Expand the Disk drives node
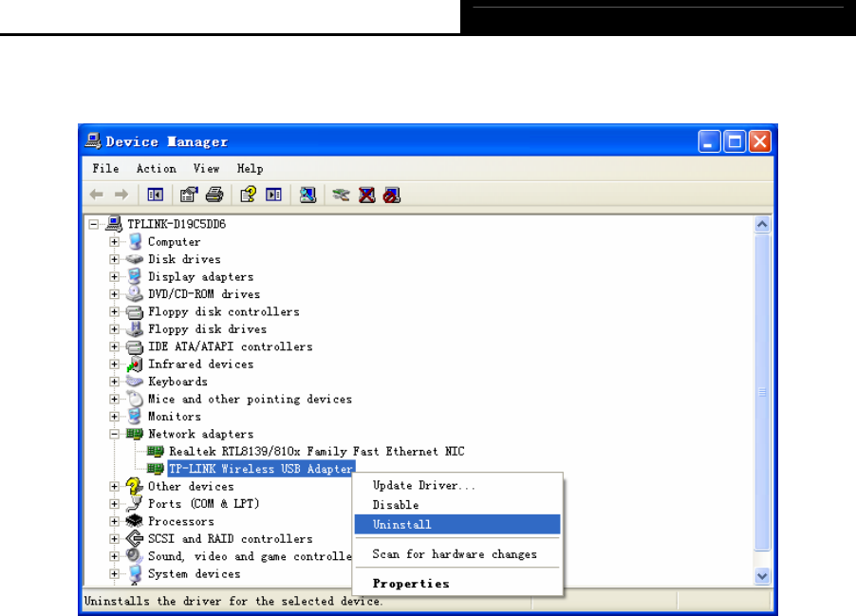This screenshot has height=616, width=856. click(x=114, y=259)
